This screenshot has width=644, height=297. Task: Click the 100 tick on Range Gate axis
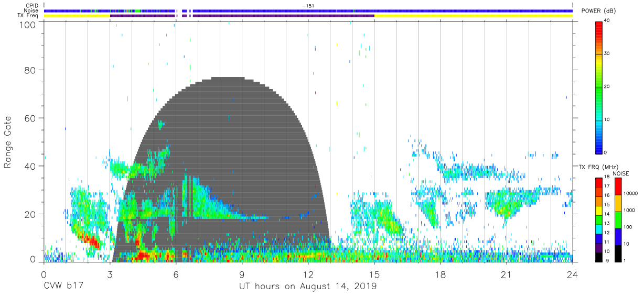pyautogui.click(x=28, y=24)
